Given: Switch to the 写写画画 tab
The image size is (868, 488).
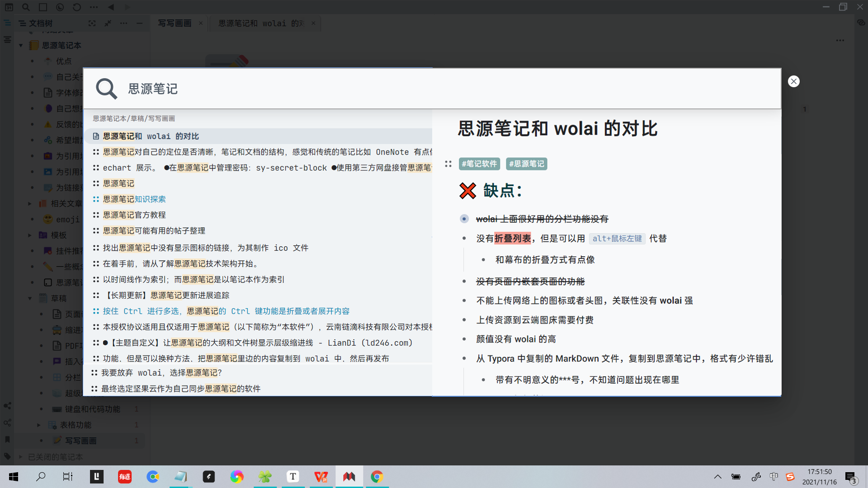Looking at the screenshot, I should 175,23.
